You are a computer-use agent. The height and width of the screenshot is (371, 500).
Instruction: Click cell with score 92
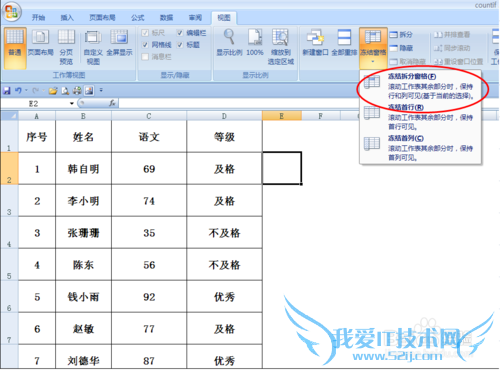click(x=149, y=297)
